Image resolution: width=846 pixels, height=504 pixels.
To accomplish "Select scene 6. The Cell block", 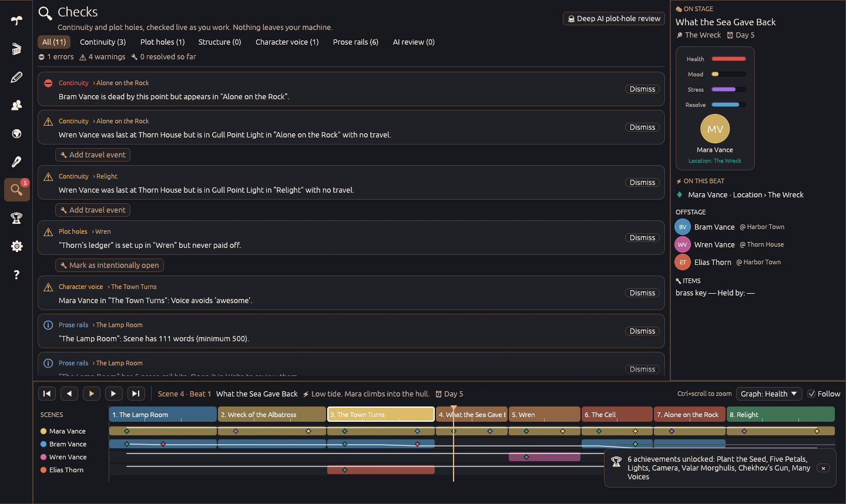I will [x=617, y=414].
